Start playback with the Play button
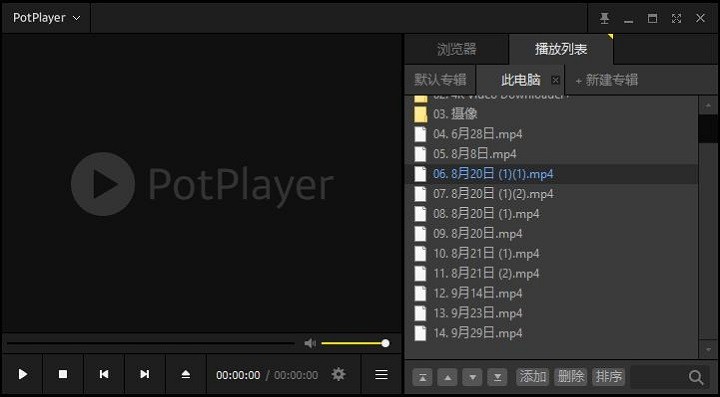 [22, 375]
